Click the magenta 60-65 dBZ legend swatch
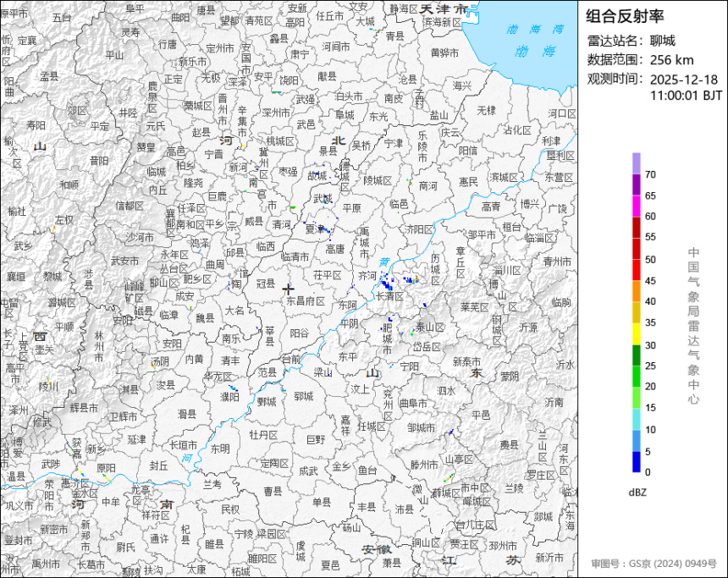Screen dimensions: 728x578 pyautogui.click(x=636, y=206)
